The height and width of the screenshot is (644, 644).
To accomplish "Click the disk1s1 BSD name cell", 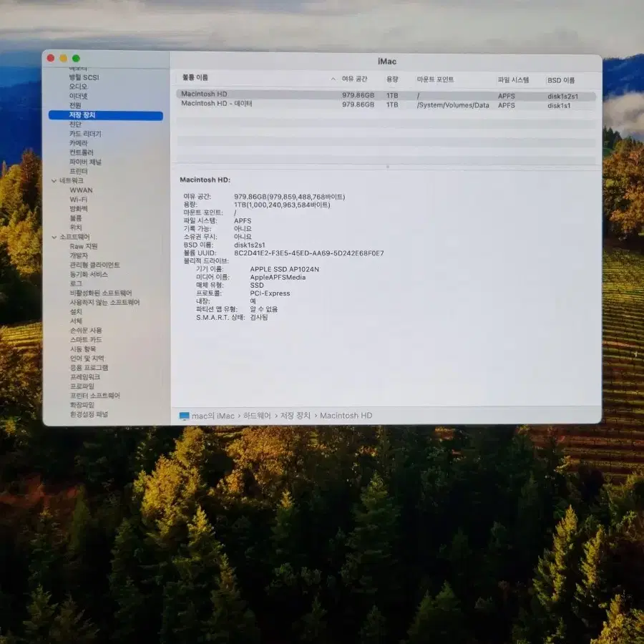I will [559, 106].
